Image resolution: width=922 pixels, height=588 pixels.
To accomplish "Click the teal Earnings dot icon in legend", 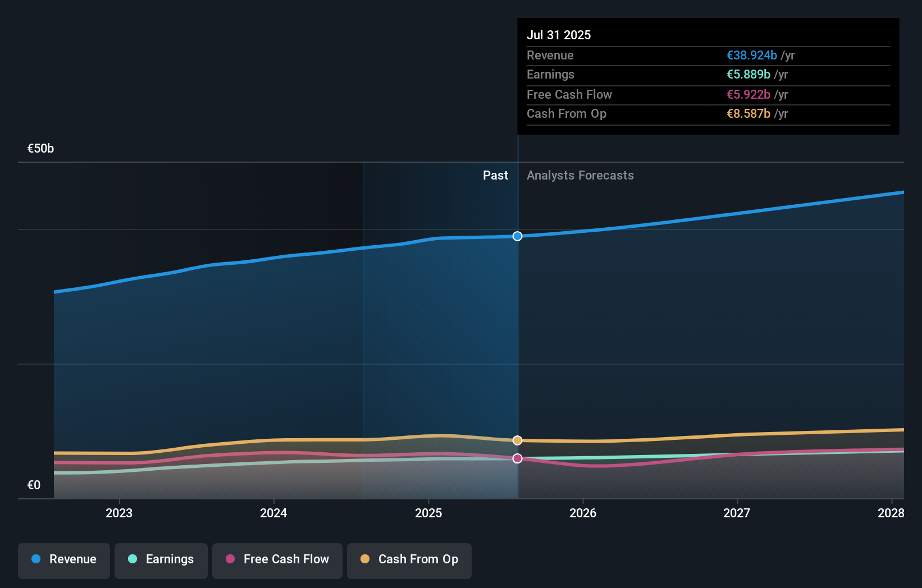I will click(x=131, y=559).
